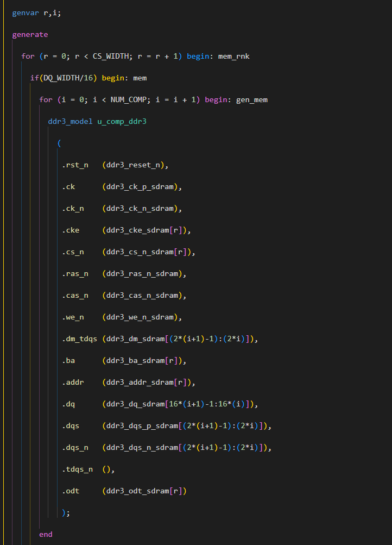The height and width of the screenshot is (545, 392).
Task: Click the 'ddr3_ba_sdram[r]' signal
Action: pyautogui.click(x=142, y=360)
